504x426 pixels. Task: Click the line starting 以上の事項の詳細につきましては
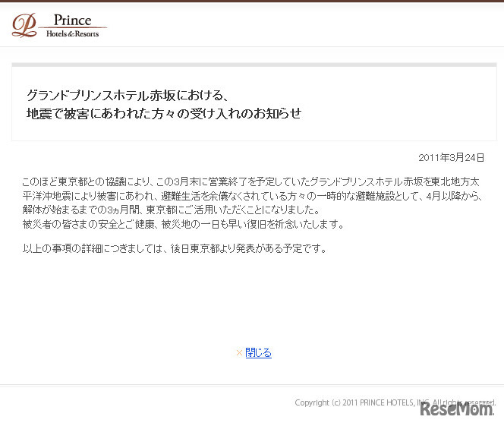[x=175, y=248]
